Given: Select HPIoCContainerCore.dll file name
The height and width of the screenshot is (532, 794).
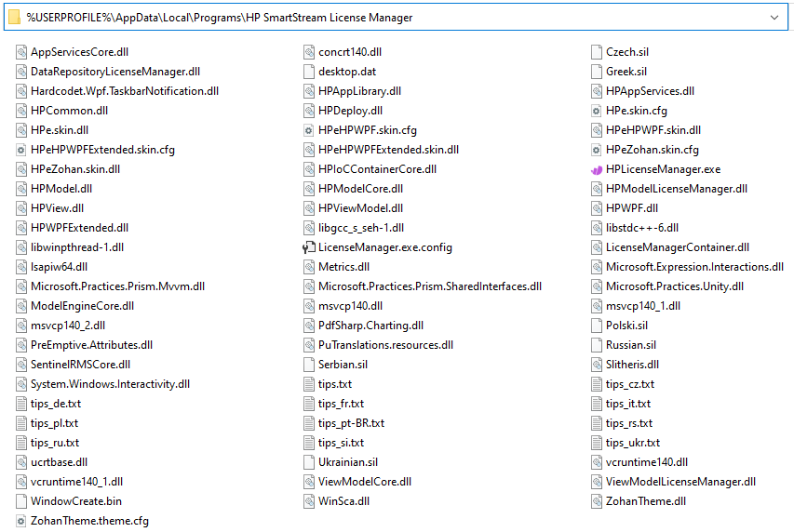Looking at the screenshot, I should click(377, 169).
